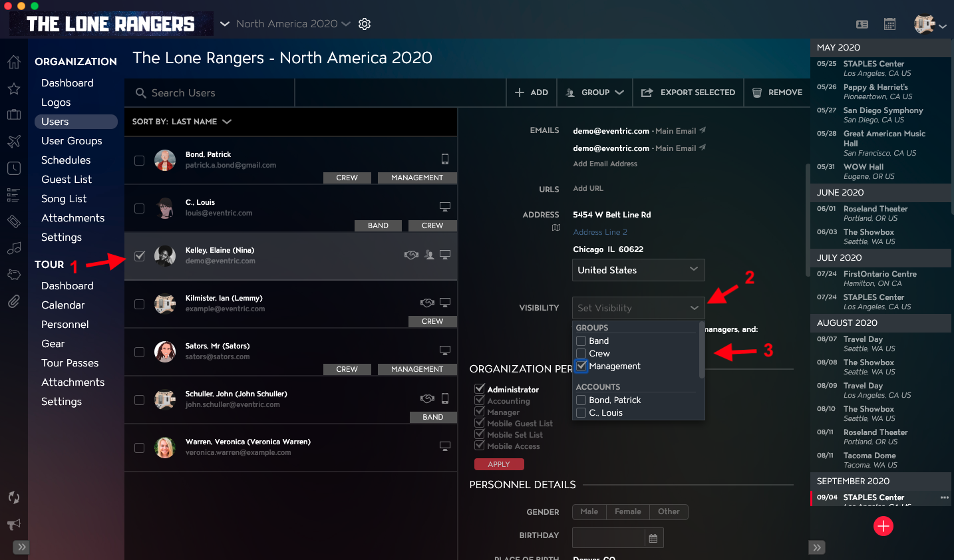Open Logos in Organization menu
The image size is (954, 560).
(56, 102)
